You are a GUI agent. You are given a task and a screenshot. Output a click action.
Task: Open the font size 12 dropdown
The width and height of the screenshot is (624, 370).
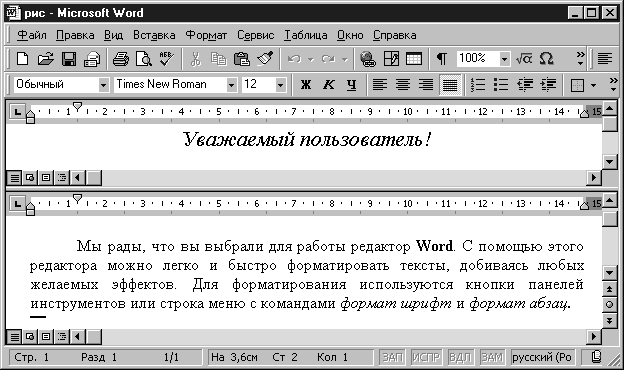[x=280, y=85]
